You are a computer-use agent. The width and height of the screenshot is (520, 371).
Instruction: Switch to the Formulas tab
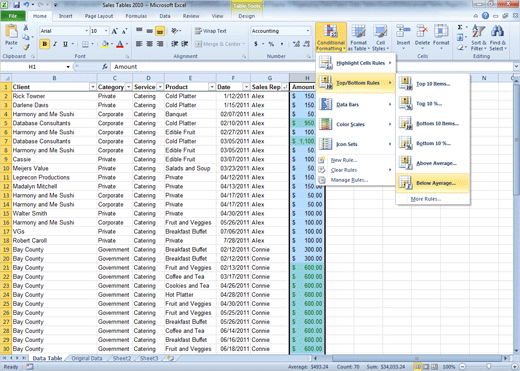coord(136,16)
